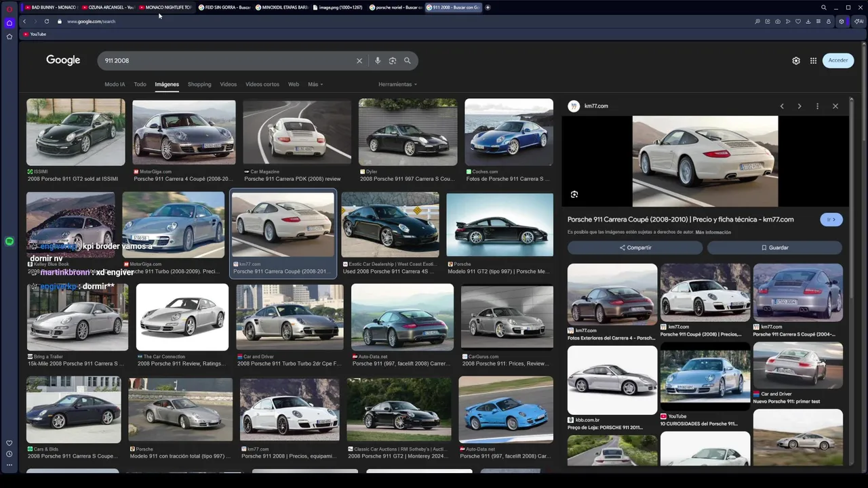Start voice search with the microphone icon
Image resolution: width=868 pixels, height=488 pixels.
378,60
